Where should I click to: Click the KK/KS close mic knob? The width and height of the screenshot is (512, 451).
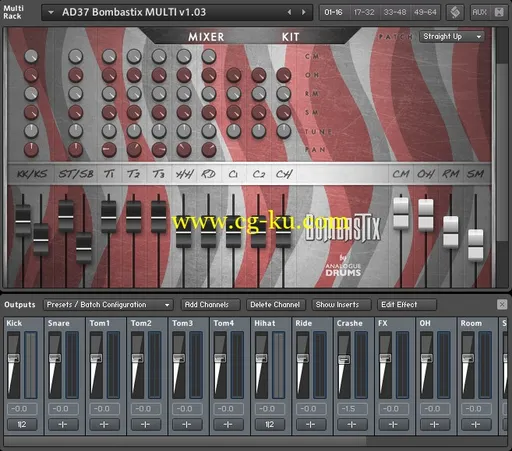click(31, 56)
